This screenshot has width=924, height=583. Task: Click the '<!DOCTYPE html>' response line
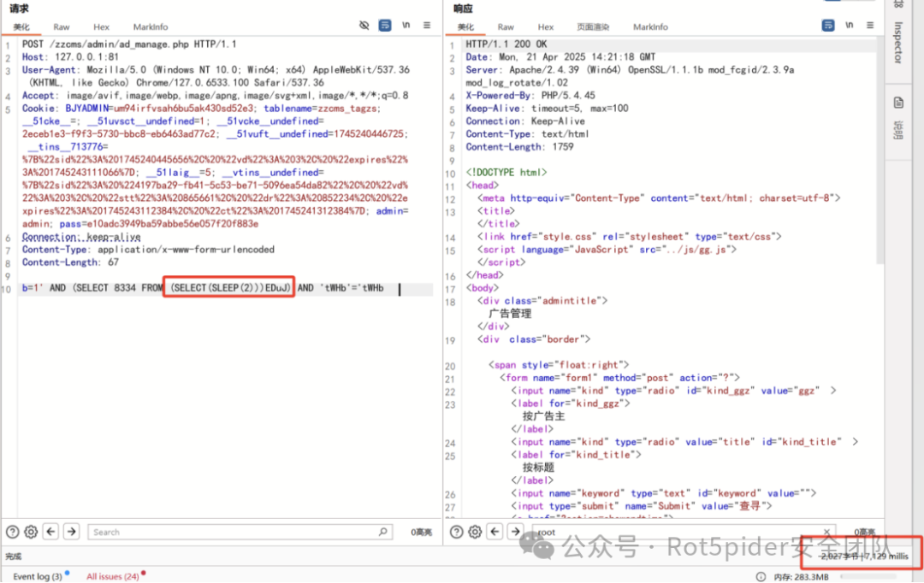click(x=506, y=173)
